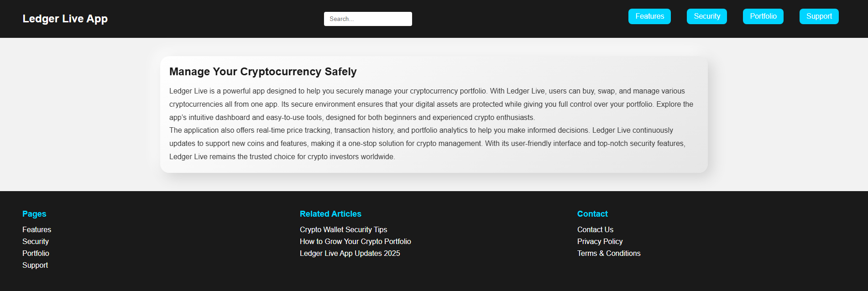
Task: Click the paragraph starting 'The application also offers'
Action: tap(428, 143)
